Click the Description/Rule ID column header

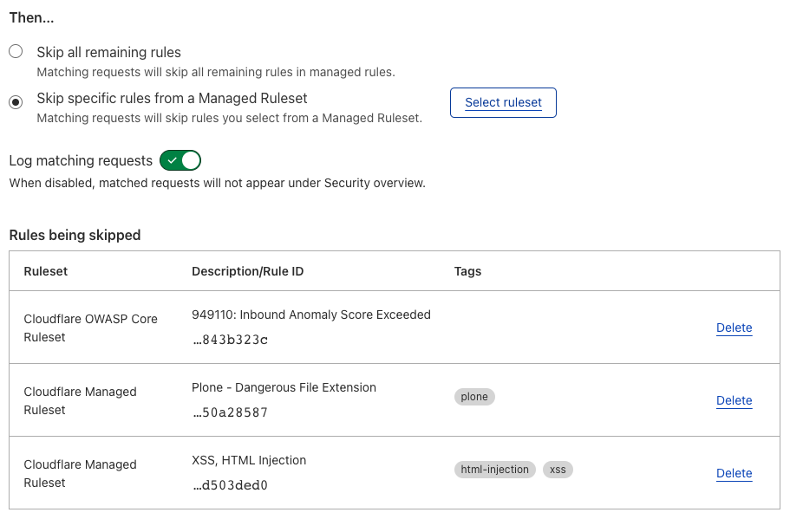247,271
